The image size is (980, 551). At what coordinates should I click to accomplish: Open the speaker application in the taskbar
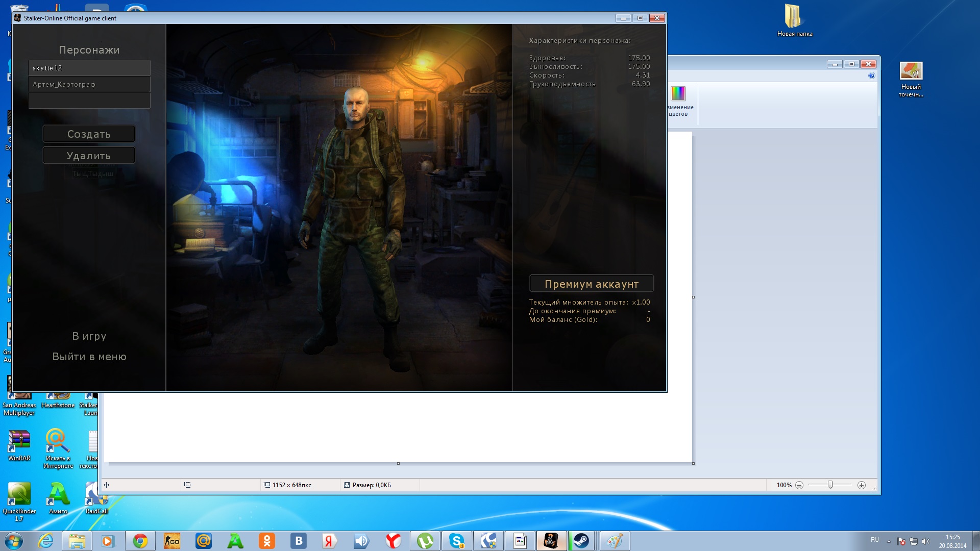pos(361,541)
